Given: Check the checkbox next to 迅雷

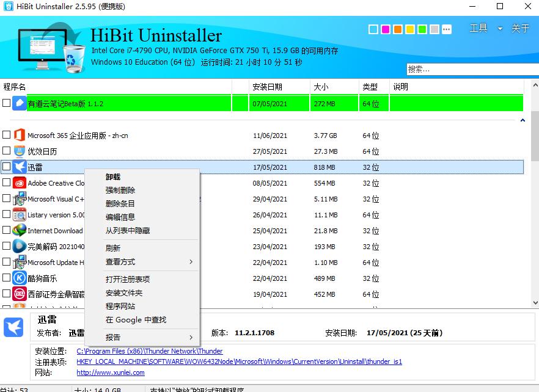Looking at the screenshot, I should 6,167.
